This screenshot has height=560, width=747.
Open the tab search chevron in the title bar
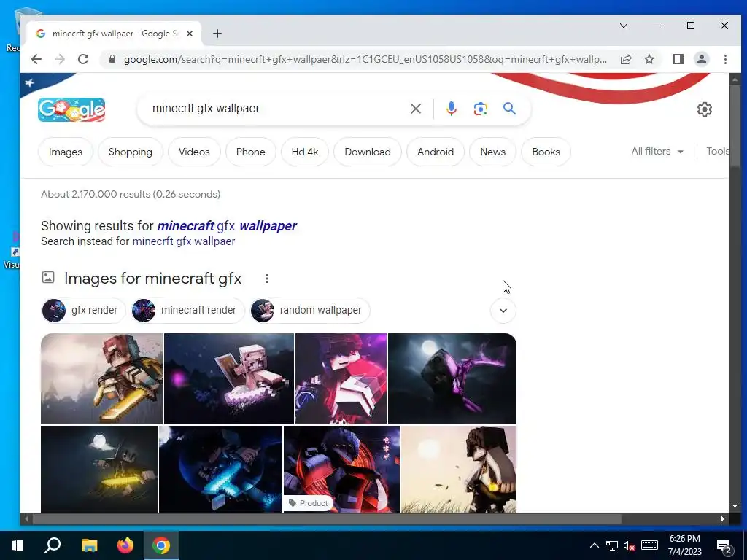pyautogui.click(x=624, y=26)
